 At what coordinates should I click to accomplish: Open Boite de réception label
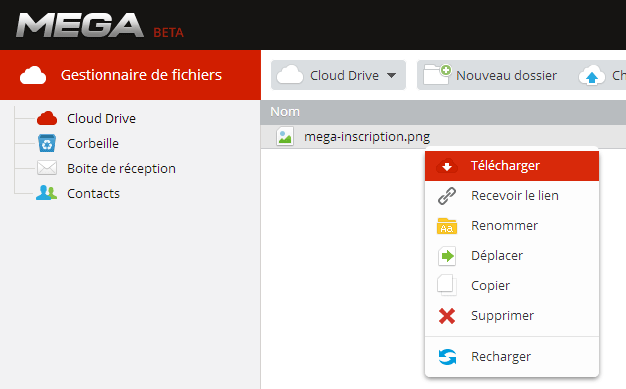click(x=121, y=169)
